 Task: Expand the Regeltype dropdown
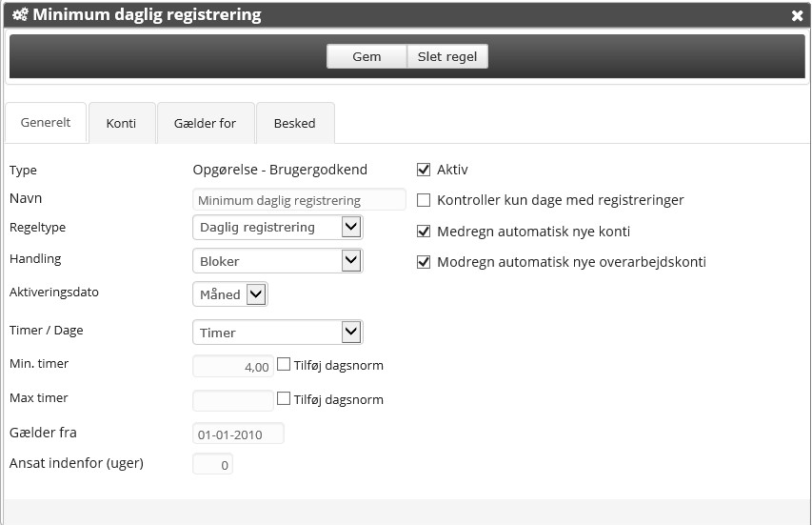[x=277, y=228]
